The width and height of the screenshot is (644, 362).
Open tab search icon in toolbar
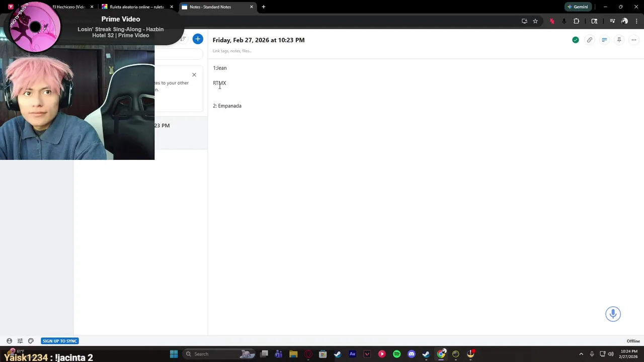[594, 21]
